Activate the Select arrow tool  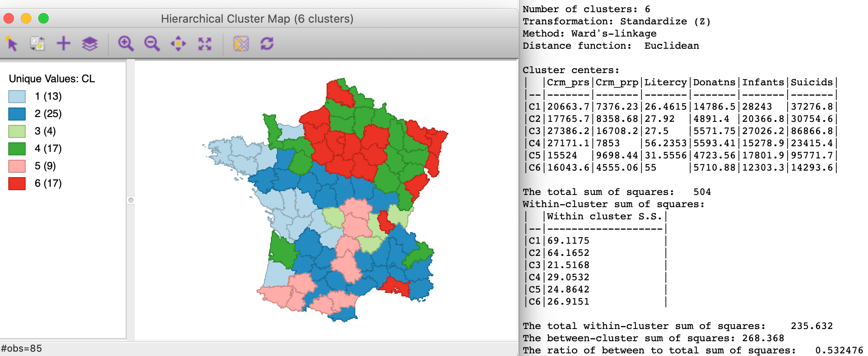(x=12, y=44)
